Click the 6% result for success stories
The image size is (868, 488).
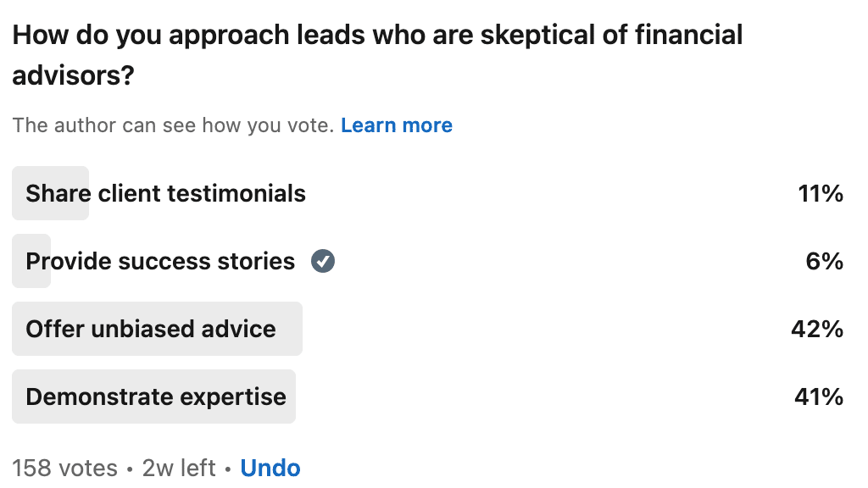click(824, 261)
